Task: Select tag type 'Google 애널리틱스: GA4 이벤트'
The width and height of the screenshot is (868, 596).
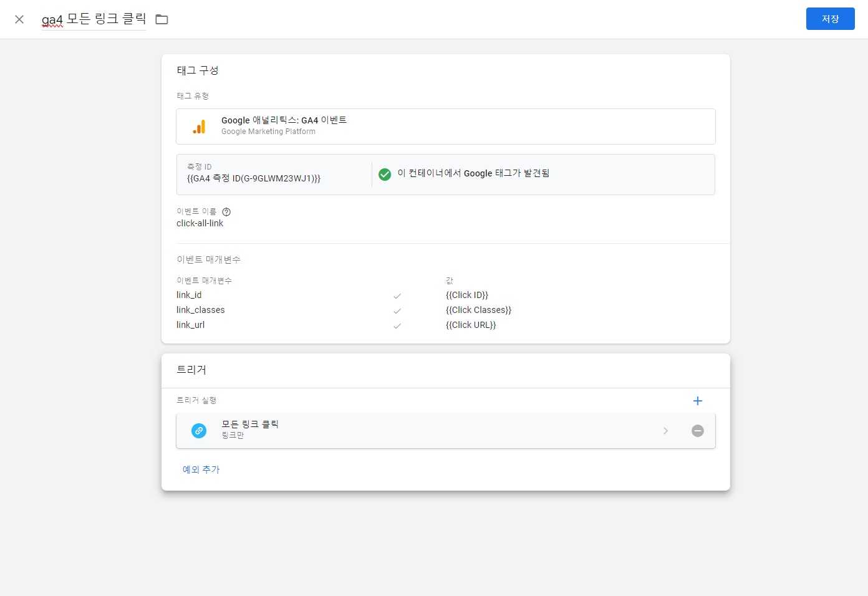Action: pyautogui.click(x=445, y=127)
